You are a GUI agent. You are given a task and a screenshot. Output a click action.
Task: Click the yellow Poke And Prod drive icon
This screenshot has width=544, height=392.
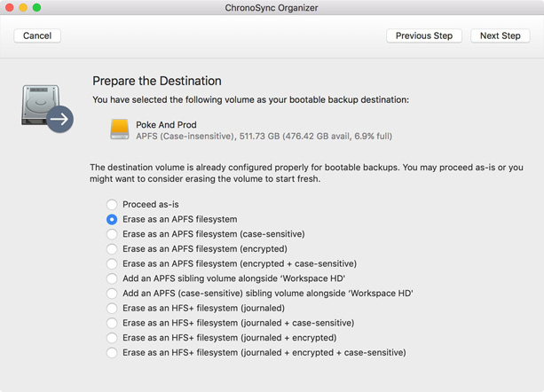click(120, 129)
